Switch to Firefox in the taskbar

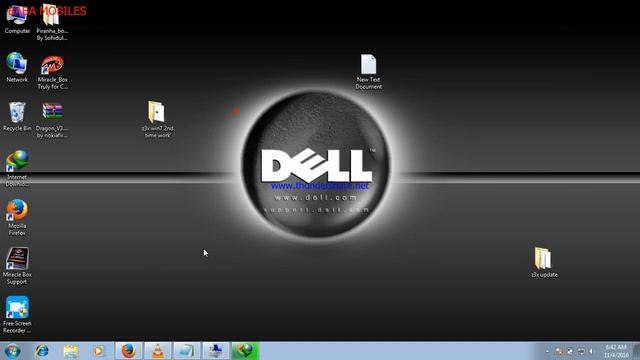(x=129, y=351)
